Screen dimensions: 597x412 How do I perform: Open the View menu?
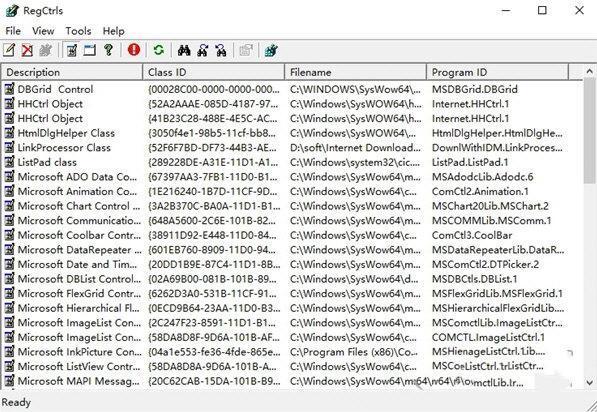43,31
